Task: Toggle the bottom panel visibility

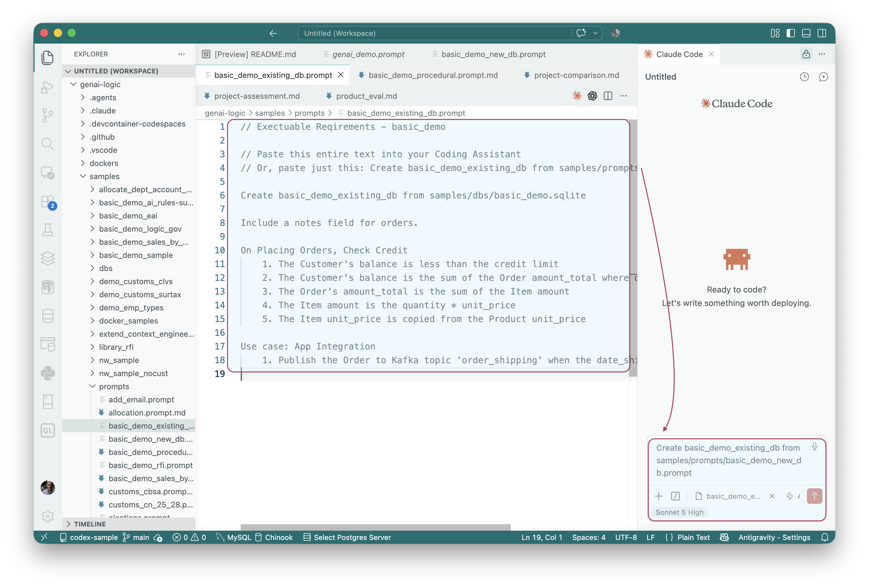Action: pyautogui.click(x=806, y=33)
